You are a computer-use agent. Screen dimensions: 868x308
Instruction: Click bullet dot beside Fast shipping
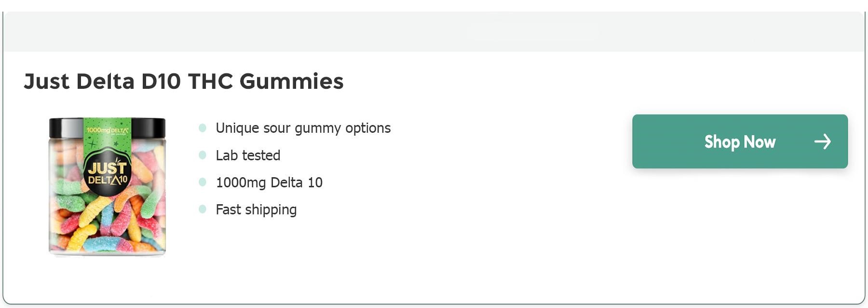point(203,209)
